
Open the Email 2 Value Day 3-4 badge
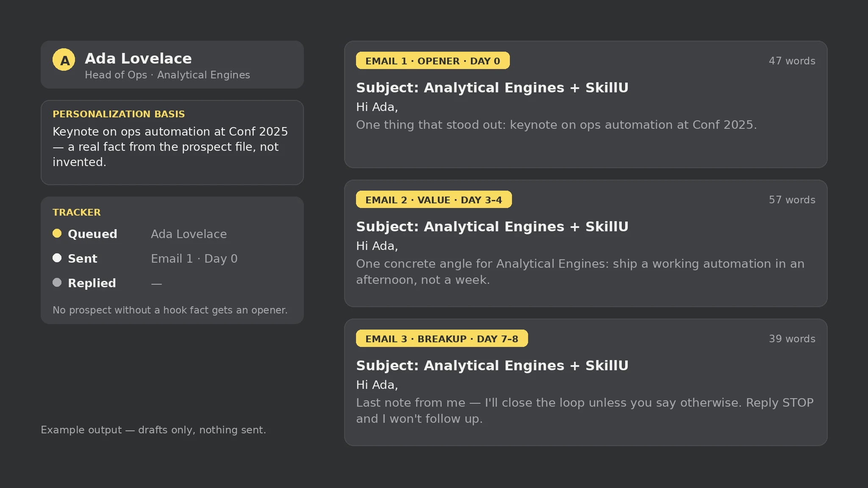pos(434,200)
